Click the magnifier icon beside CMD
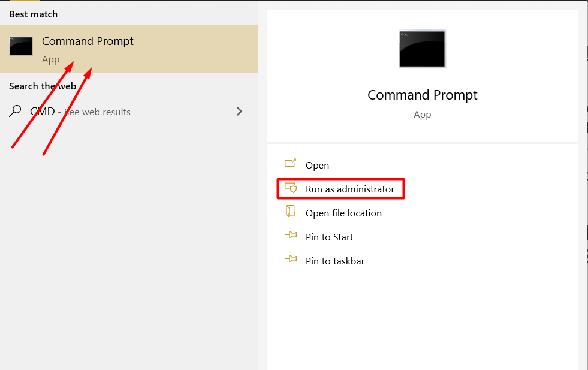This screenshot has height=370, width=588. point(16,111)
